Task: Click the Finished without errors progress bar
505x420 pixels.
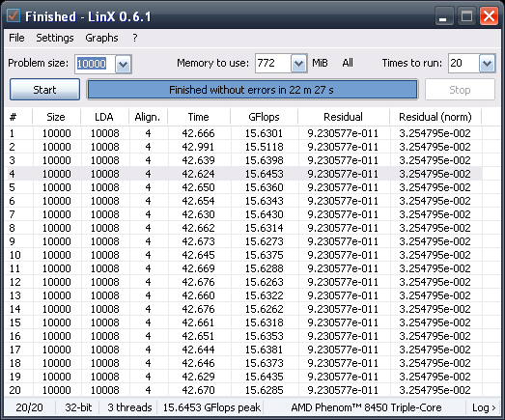Action: (252, 90)
